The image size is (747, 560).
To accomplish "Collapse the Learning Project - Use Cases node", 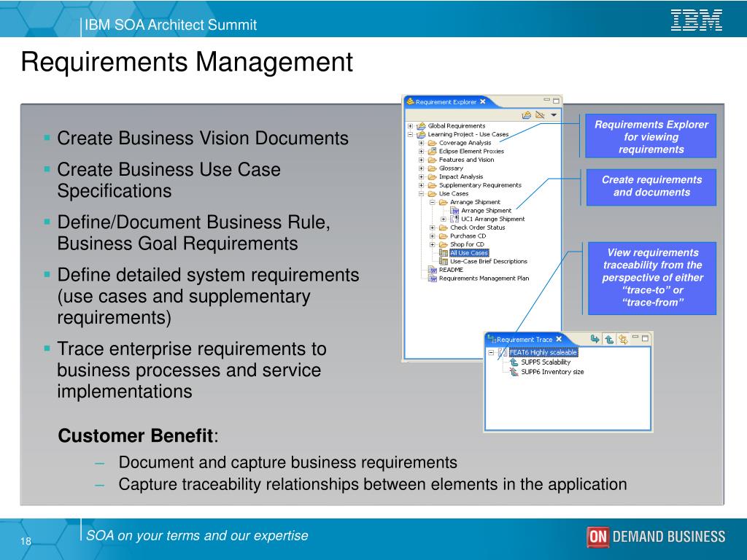I will pyautogui.click(x=410, y=135).
